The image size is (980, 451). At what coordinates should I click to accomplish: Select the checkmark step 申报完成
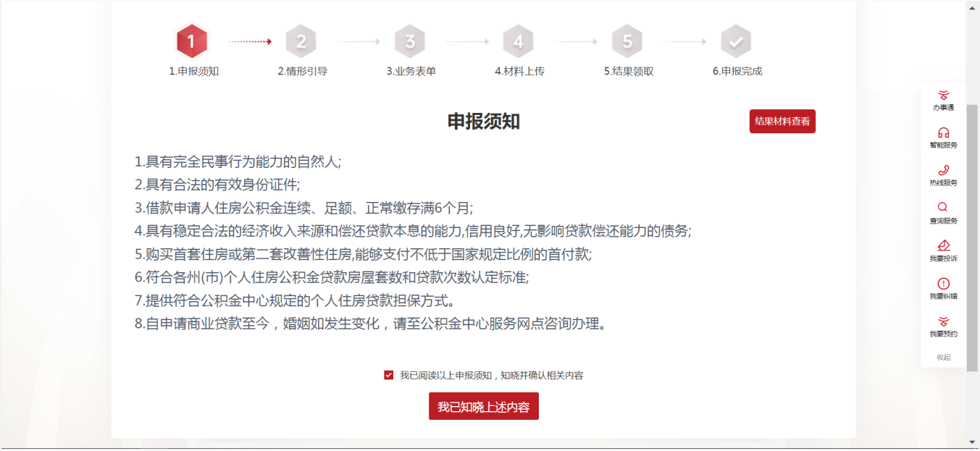[x=736, y=41]
